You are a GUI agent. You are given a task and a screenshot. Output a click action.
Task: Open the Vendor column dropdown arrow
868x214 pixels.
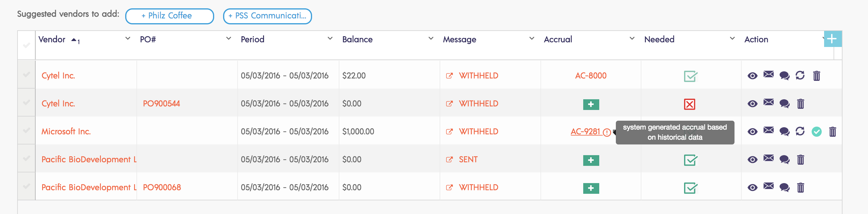128,38
